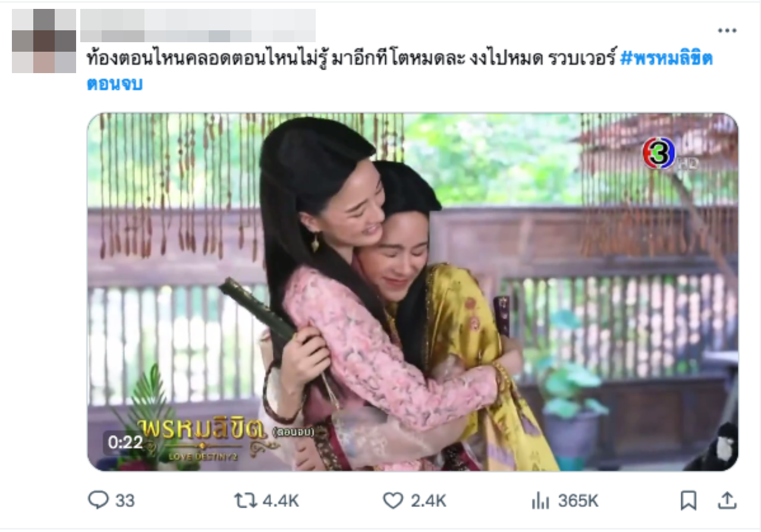The height and width of the screenshot is (532, 761).
Task: Open the poster's blurred profile avatar
Action: click(44, 41)
